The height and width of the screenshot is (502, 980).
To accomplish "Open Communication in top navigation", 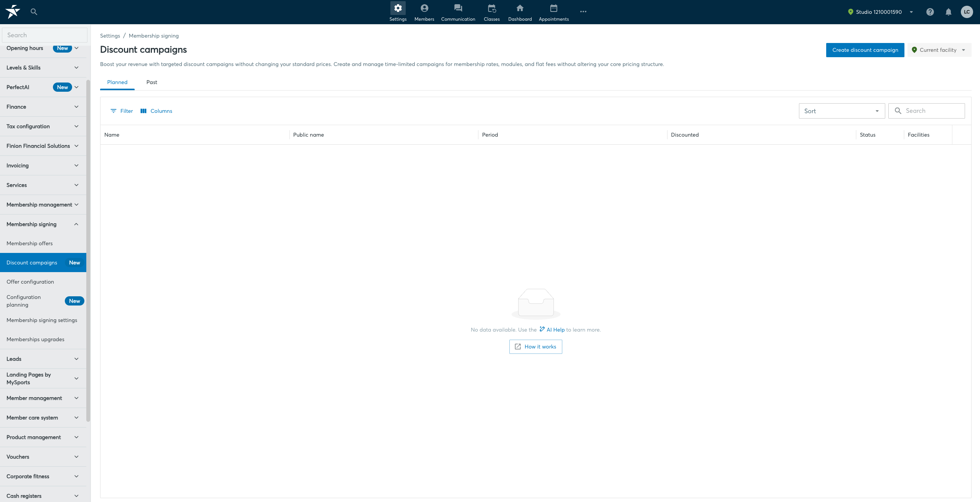I will (458, 12).
